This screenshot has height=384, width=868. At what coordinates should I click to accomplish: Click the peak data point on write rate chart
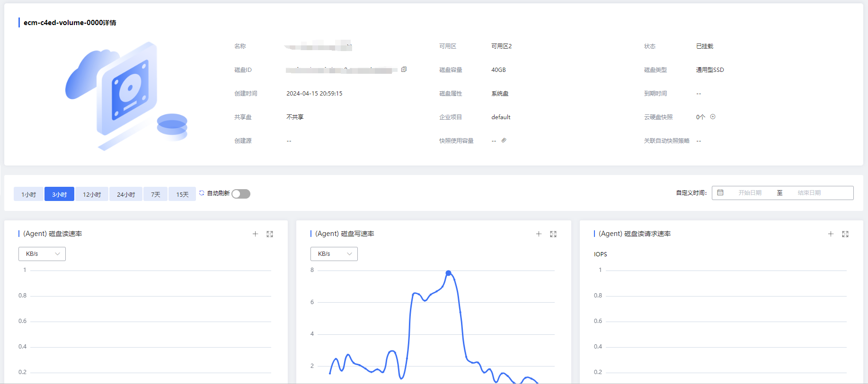coord(448,273)
